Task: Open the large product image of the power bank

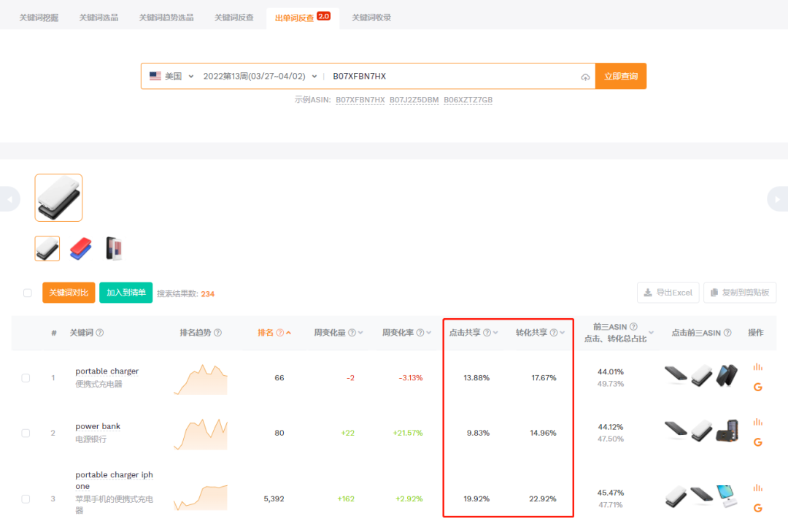Action: [x=59, y=198]
